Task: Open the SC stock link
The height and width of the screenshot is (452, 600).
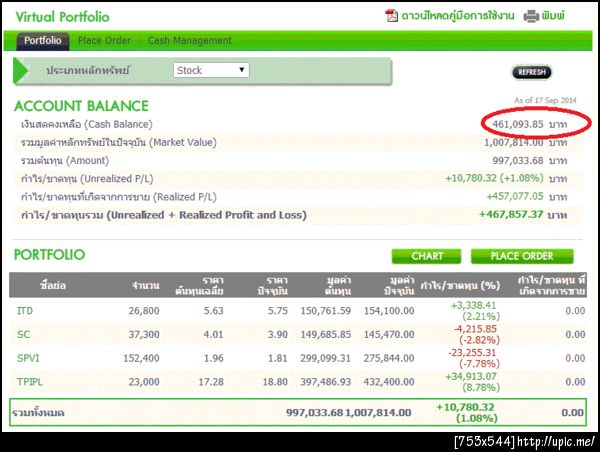Action: 23,335
